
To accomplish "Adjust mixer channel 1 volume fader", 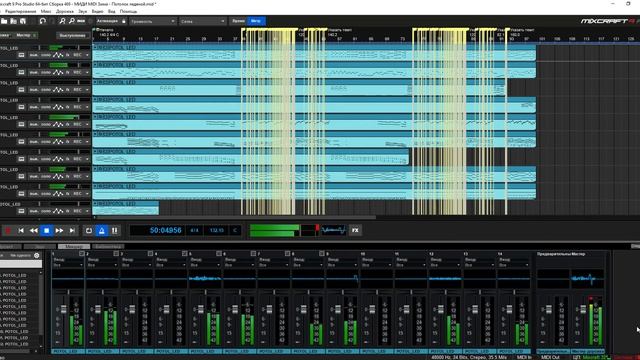I will click(x=63, y=309).
